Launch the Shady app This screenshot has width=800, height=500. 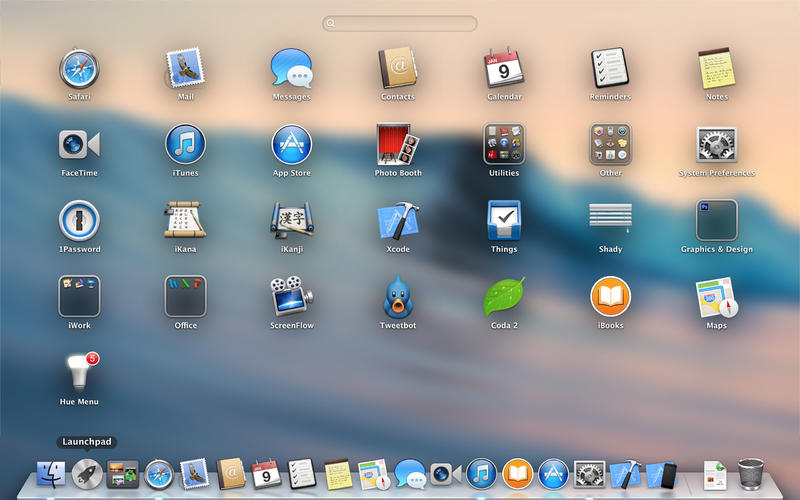click(x=610, y=218)
